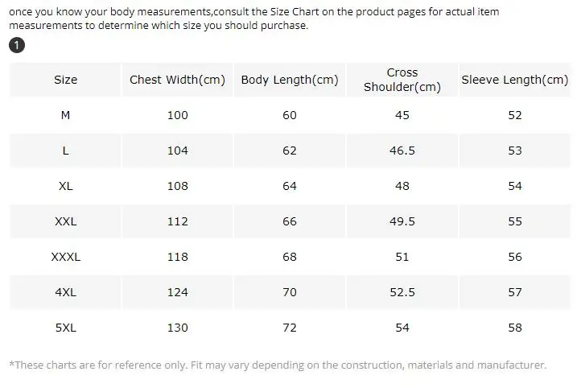
Task: Select cross shoulder value 46.5
Action: pyautogui.click(x=402, y=151)
